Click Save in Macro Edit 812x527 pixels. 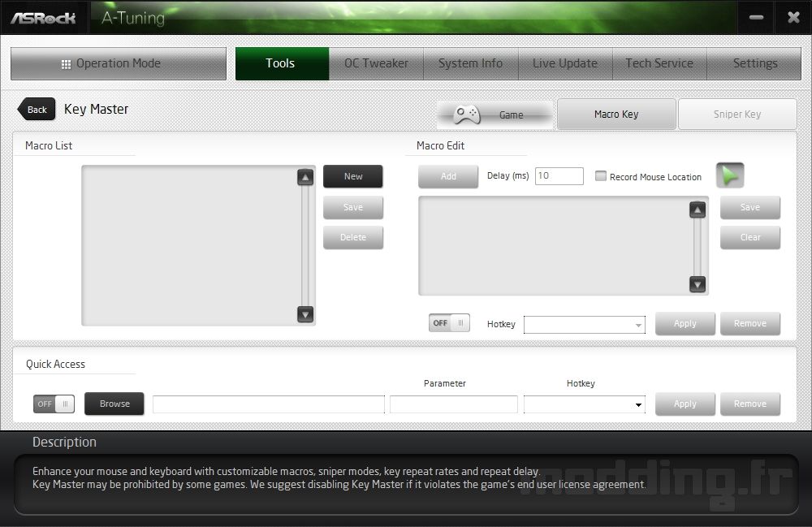[x=750, y=208]
